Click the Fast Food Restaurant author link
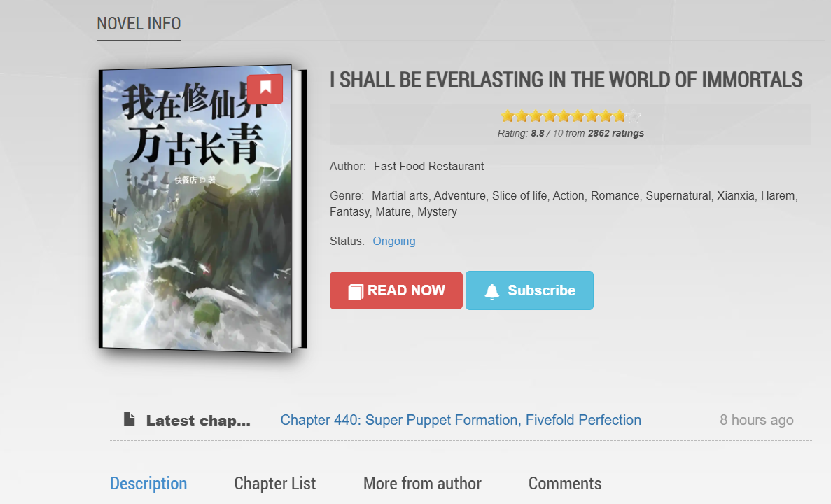This screenshot has height=504, width=831. (x=428, y=167)
